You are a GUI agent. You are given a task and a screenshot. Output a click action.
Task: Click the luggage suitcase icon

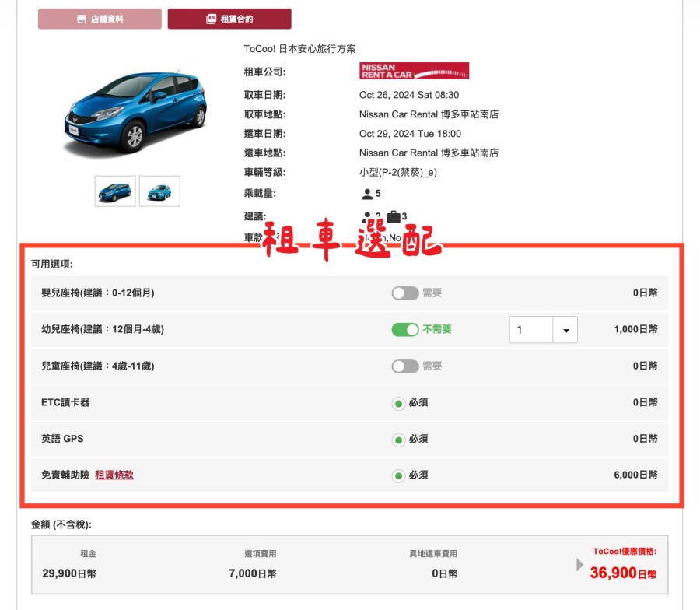click(394, 216)
